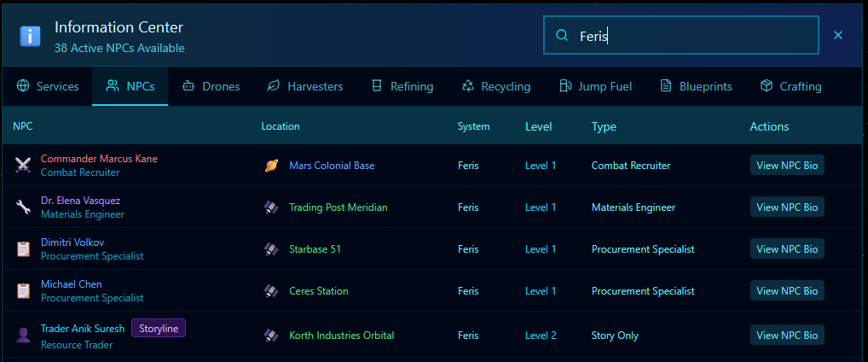868x362 pixels.
Task: Click the blue Information Center info icon
Action: 31,37
